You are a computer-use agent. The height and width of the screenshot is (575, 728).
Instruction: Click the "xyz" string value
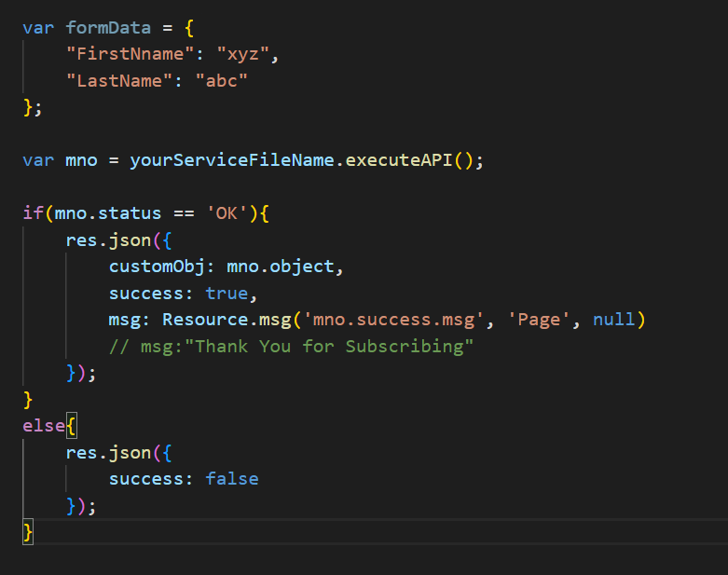coord(242,54)
